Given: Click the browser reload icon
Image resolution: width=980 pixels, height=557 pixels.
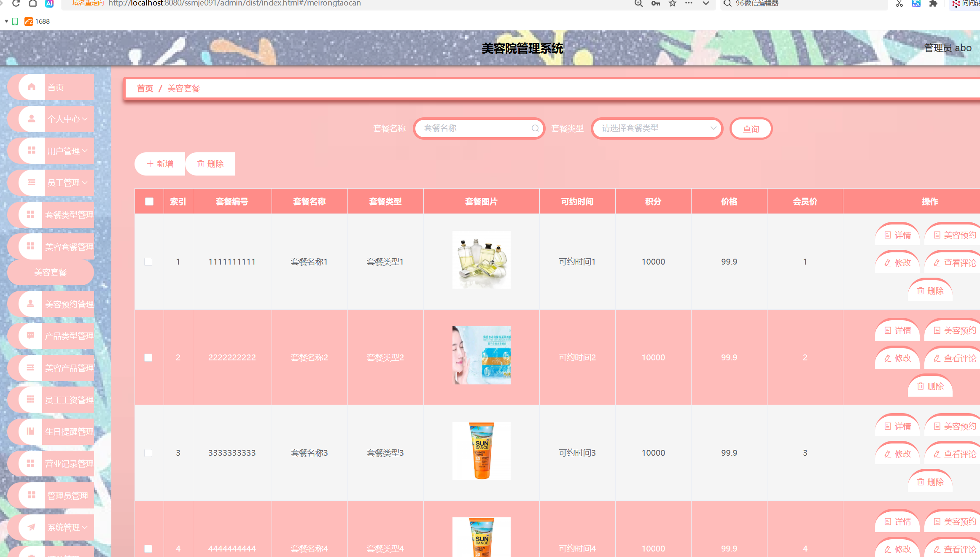Looking at the screenshot, I should (x=16, y=3).
